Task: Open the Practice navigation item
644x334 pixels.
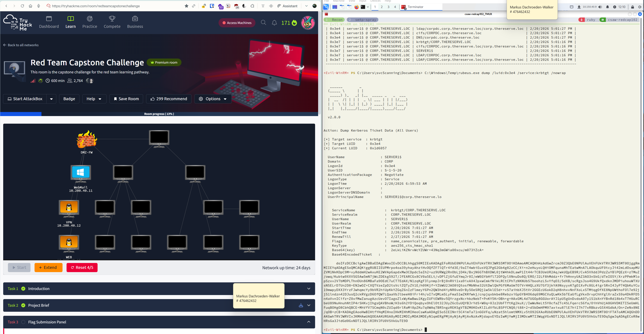Action: [x=89, y=22]
